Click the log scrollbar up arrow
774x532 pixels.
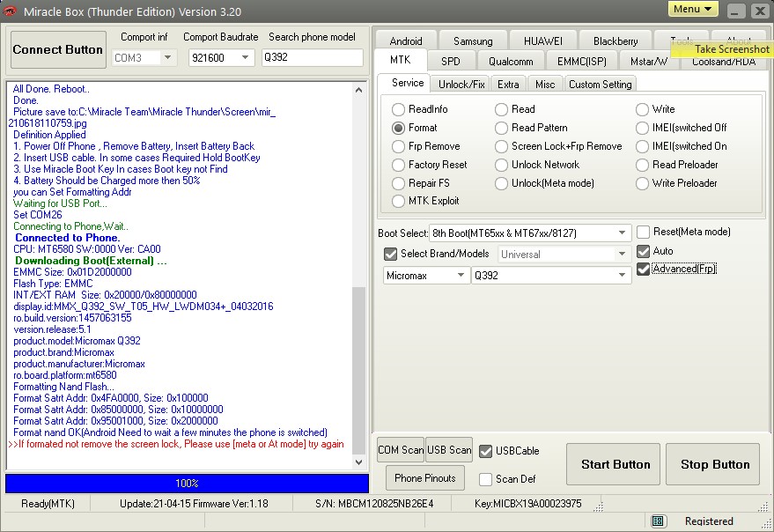coord(359,90)
